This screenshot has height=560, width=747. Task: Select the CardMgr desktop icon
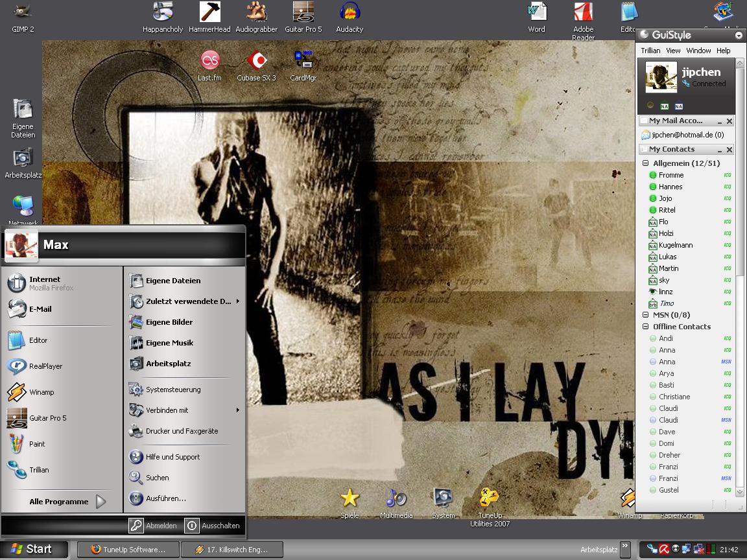303,65
